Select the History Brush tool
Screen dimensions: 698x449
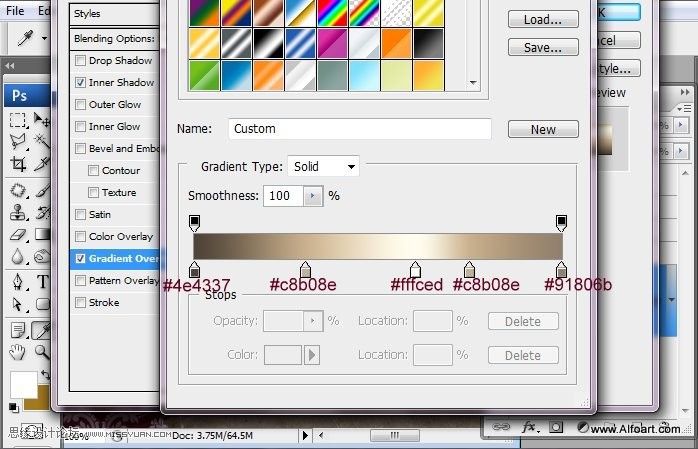coord(42,213)
